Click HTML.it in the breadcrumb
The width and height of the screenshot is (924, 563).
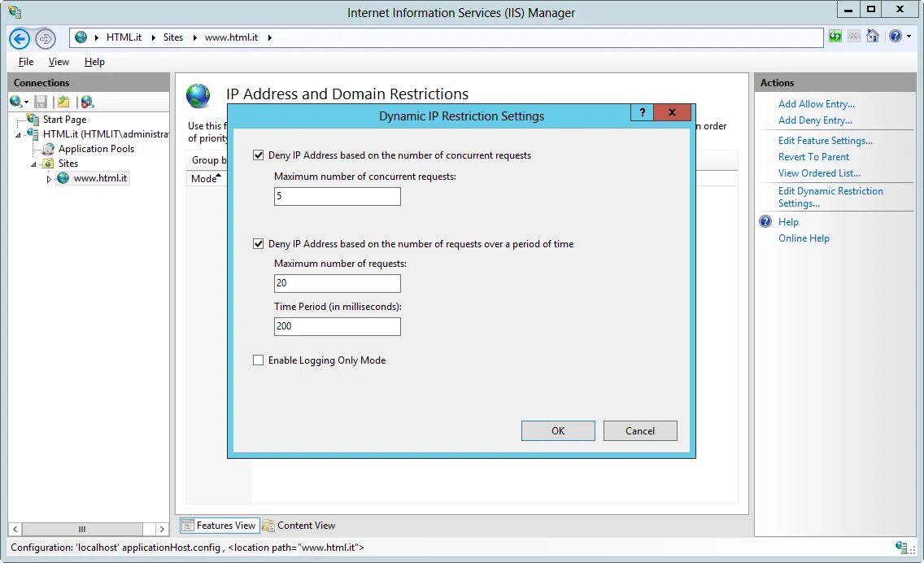124,37
